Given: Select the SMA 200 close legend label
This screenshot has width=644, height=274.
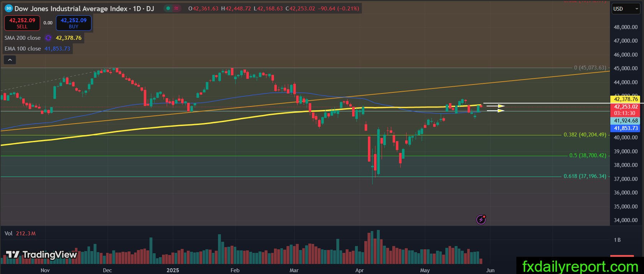Looking at the screenshot, I should [x=23, y=38].
